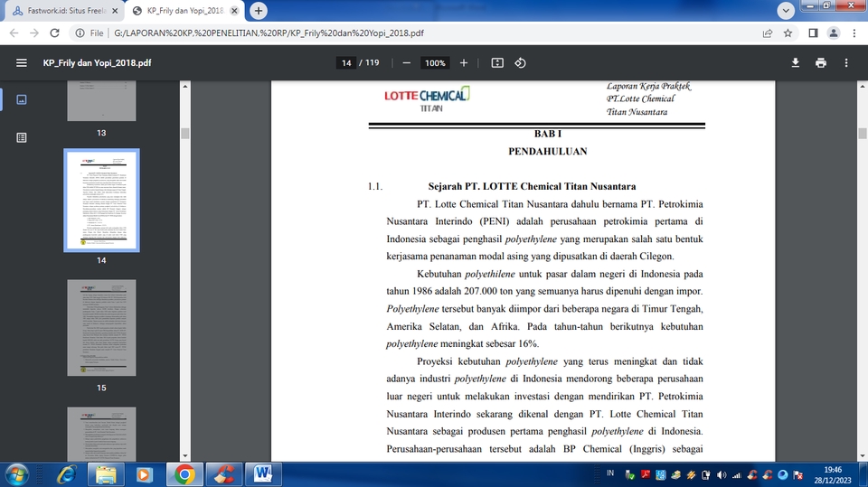Image resolution: width=868 pixels, height=487 pixels.
Task: Click the zoom level field 100%
Action: [435, 63]
